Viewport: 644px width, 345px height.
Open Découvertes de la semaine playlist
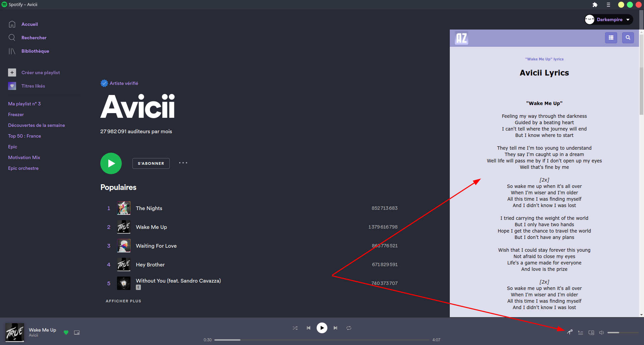[37, 125]
